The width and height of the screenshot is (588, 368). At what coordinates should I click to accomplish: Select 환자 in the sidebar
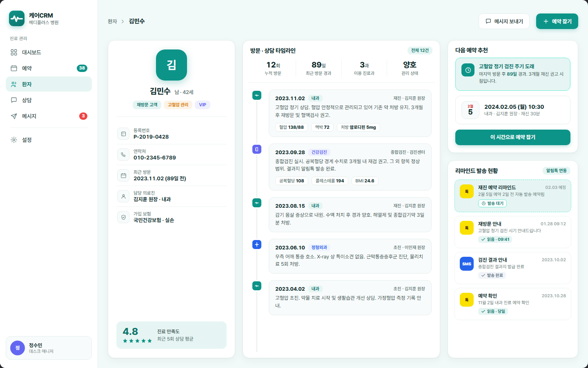(49, 84)
